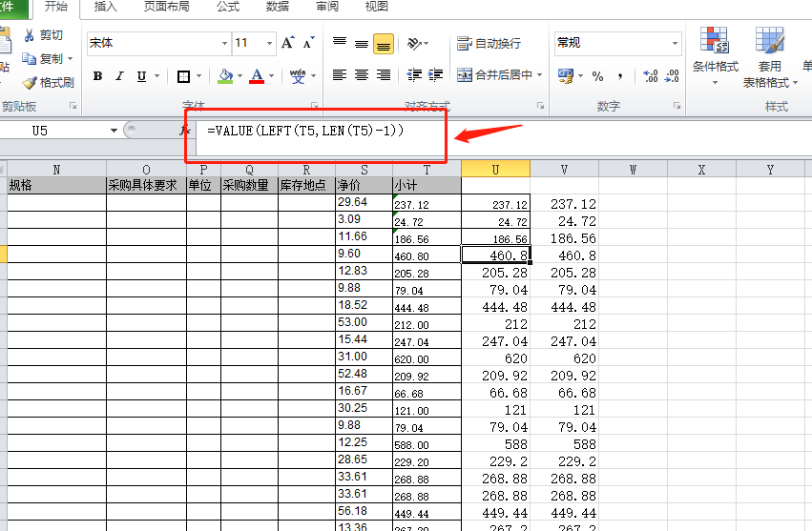The image size is (812, 531).
Task: Open merge options dropdown arrow
Action: tap(540, 75)
